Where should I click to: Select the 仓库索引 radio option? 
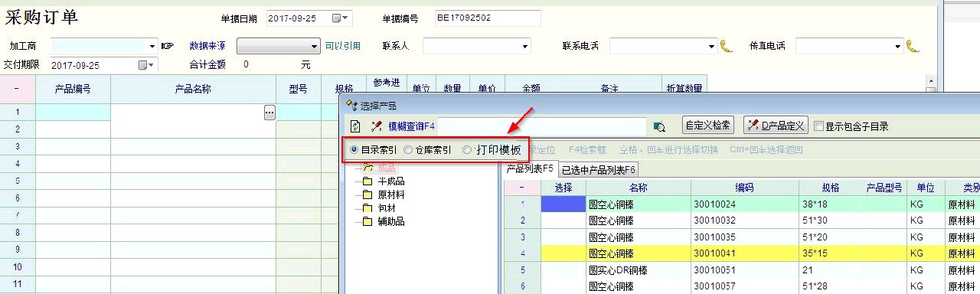408,150
